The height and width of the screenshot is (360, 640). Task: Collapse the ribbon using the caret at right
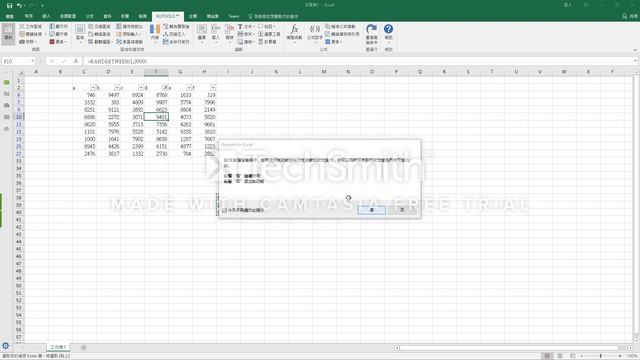[x=635, y=50]
